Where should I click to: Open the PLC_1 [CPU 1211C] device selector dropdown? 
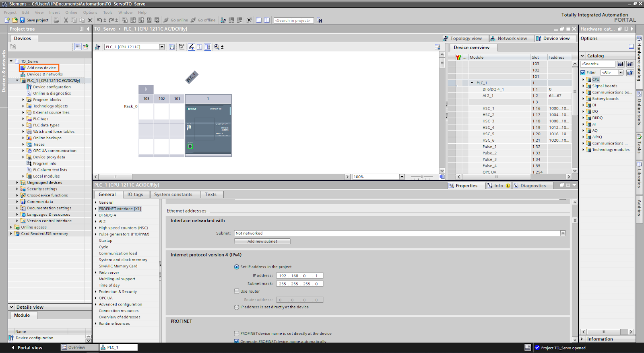pyautogui.click(x=162, y=47)
